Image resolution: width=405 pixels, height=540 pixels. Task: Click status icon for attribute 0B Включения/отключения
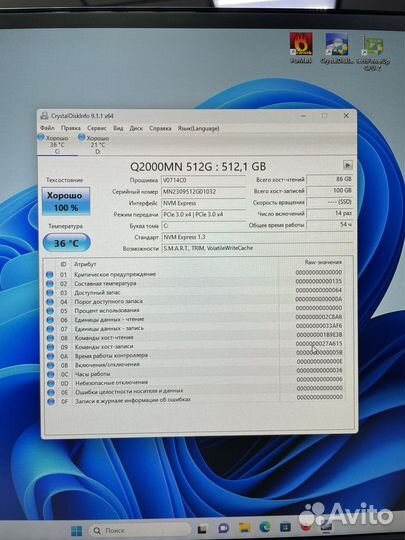[x=51, y=365]
